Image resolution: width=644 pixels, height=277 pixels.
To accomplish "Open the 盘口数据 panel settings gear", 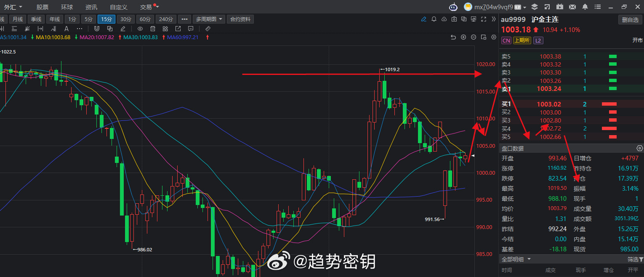I will coord(640,148).
